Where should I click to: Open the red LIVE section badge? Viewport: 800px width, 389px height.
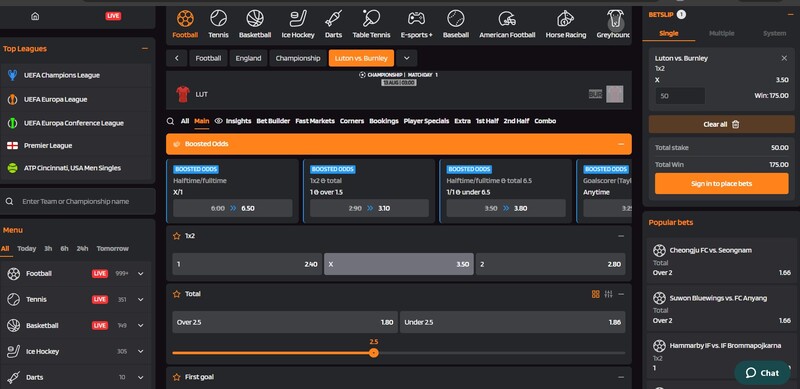[113, 16]
